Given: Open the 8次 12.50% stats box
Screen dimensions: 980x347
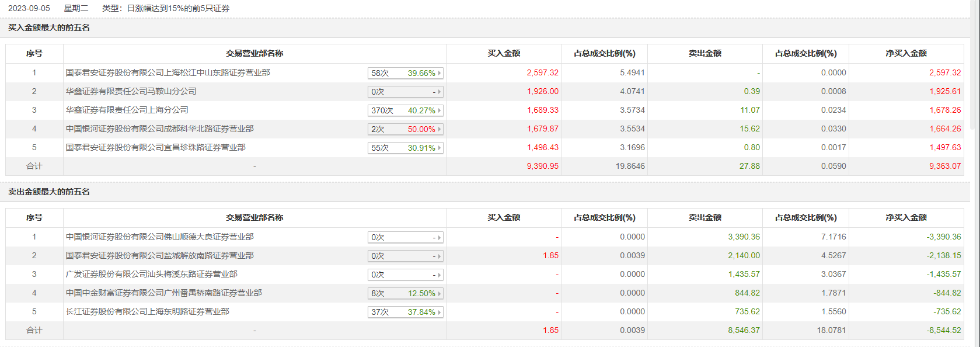Looking at the screenshot, I should (405, 294).
